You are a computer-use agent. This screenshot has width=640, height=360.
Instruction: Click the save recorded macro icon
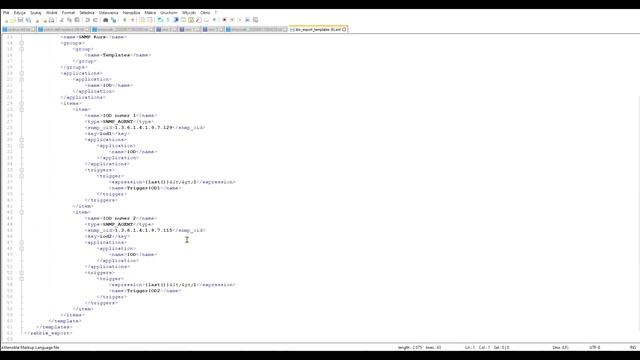coord(255,20)
